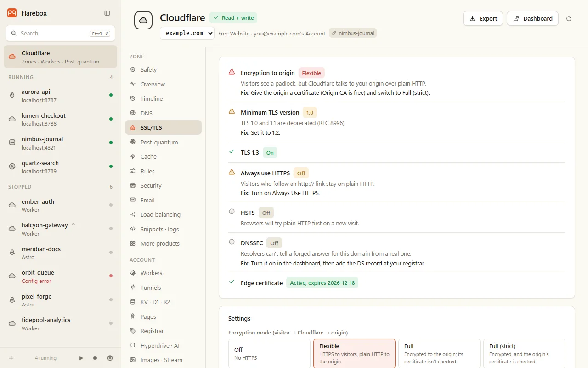Click the Cloudflare cloud logo in header
The width and height of the screenshot is (588, 368).
point(143,20)
